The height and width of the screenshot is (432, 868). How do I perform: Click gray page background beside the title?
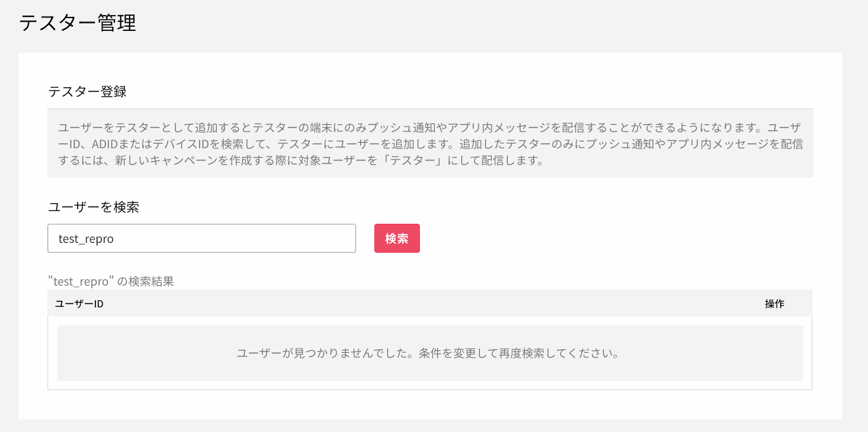coord(488,24)
